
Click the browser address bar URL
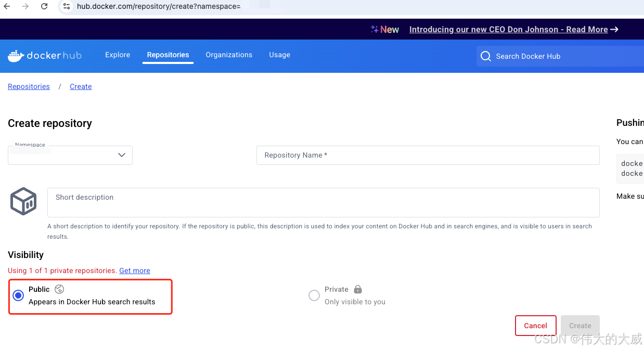(x=159, y=7)
